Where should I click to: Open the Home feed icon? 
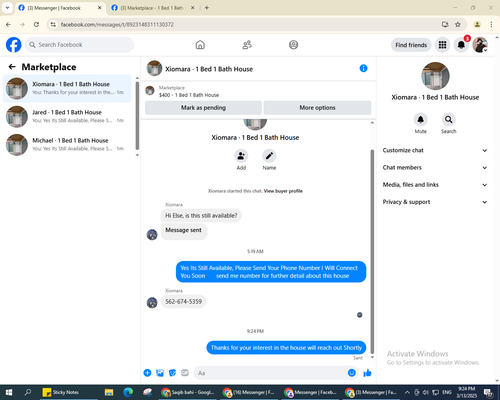pyautogui.click(x=200, y=45)
